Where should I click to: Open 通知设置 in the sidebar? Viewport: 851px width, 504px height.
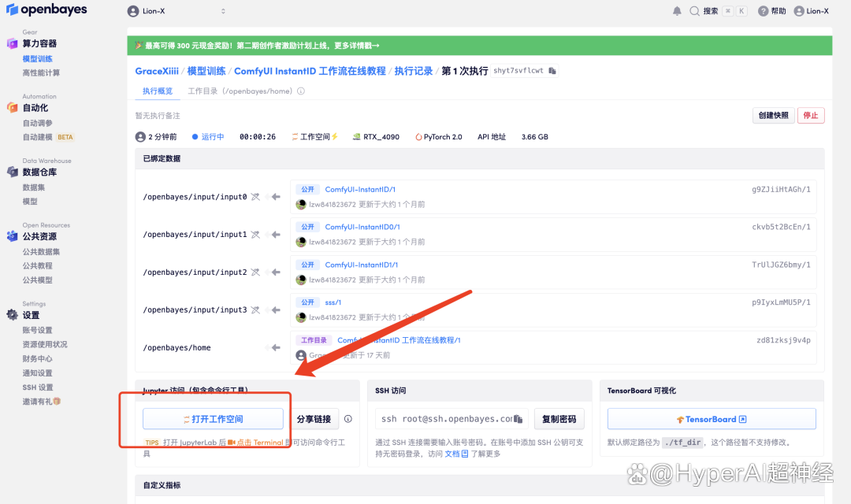click(38, 372)
